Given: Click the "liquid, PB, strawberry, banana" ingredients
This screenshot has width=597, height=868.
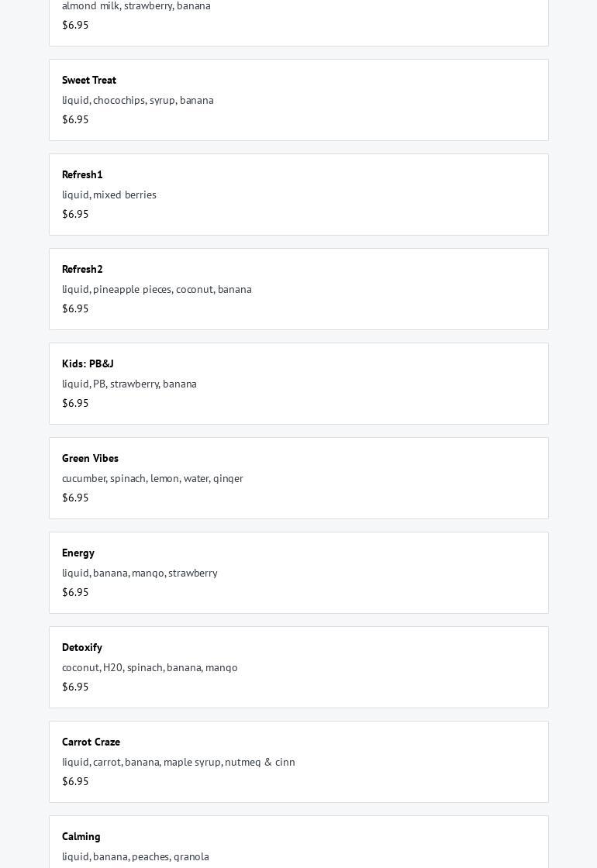Looking at the screenshot, I should [x=129, y=384].
